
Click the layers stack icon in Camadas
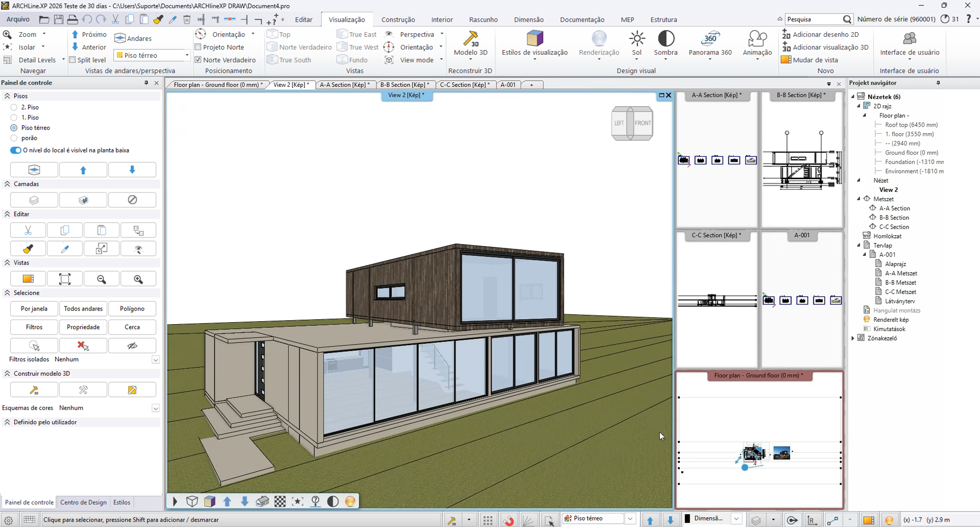tap(34, 200)
